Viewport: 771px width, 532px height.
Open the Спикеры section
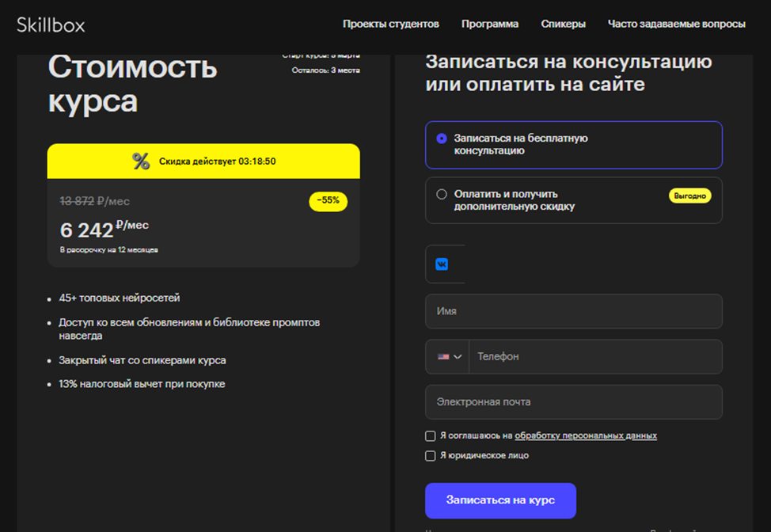563,24
